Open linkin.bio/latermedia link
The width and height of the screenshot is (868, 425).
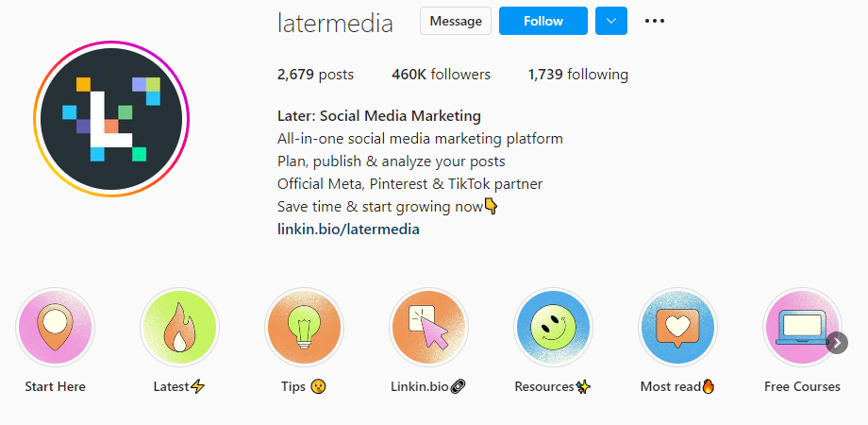click(348, 229)
